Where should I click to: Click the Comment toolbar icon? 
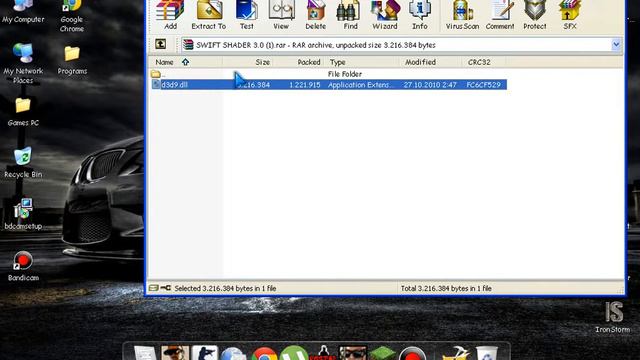click(x=500, y=15)
